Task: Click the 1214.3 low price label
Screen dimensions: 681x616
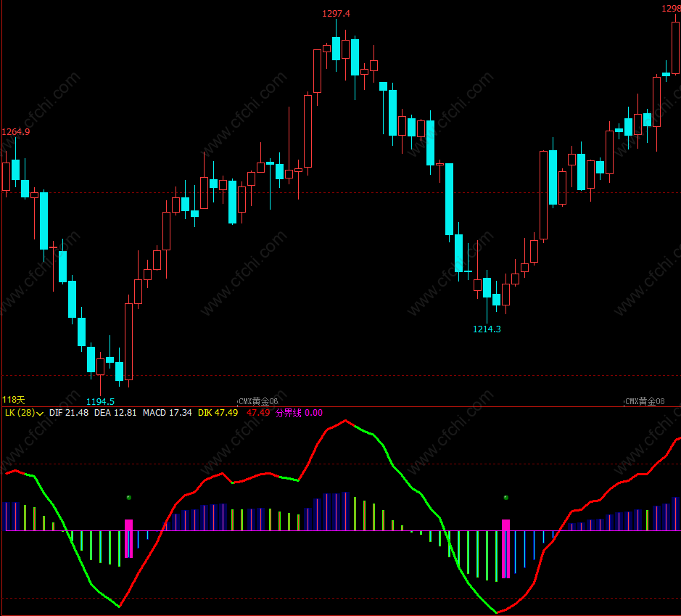Action: coord(487,329)
